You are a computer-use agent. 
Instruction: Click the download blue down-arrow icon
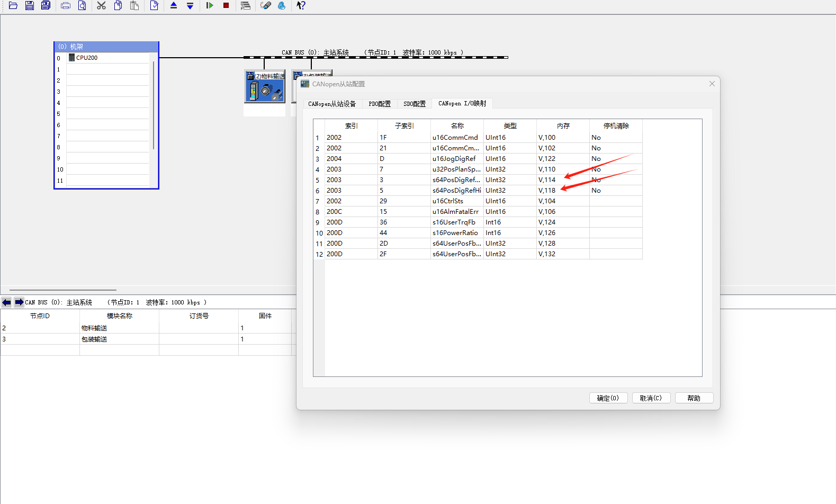[x=190, y=5]
